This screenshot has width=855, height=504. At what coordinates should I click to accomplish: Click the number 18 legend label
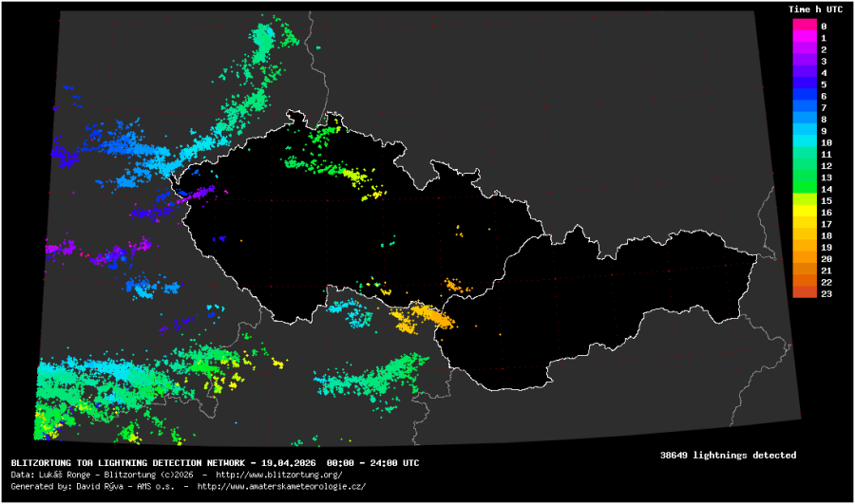pyautogui.click(x=826, y=235)
